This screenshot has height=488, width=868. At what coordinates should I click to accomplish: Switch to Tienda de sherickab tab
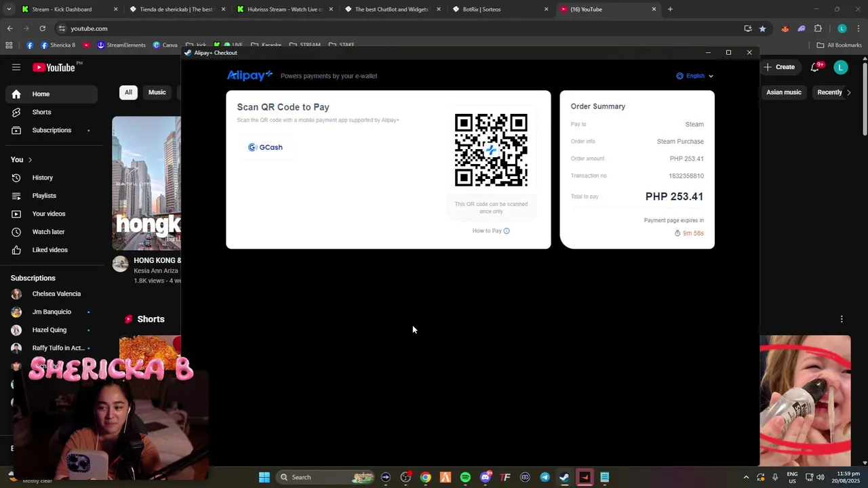pyautogui.click(x=176, y=9)
